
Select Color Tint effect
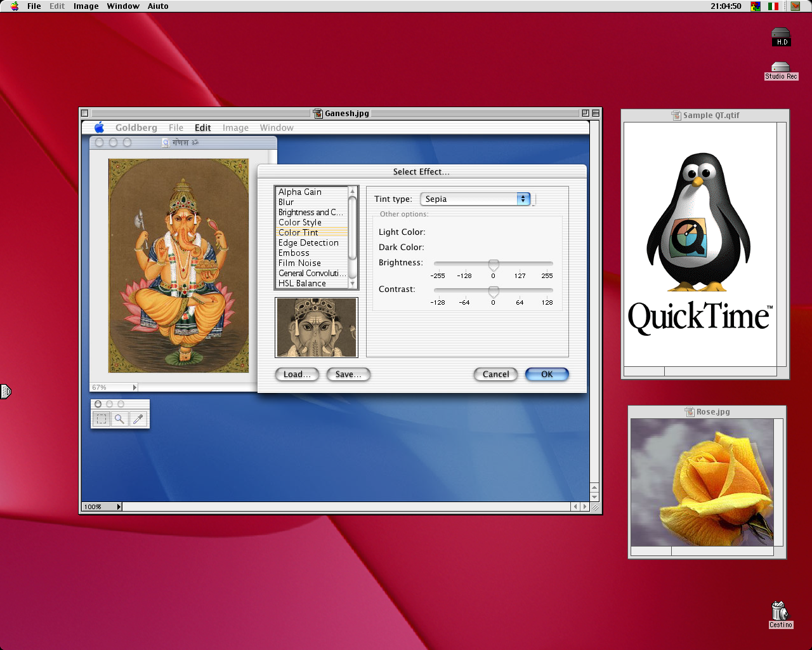click(x=312, y=232)
